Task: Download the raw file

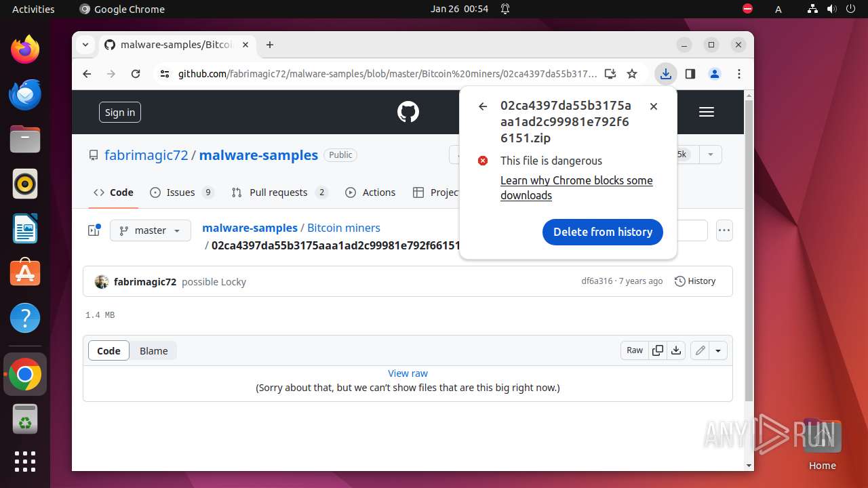Action: point(675,350)
